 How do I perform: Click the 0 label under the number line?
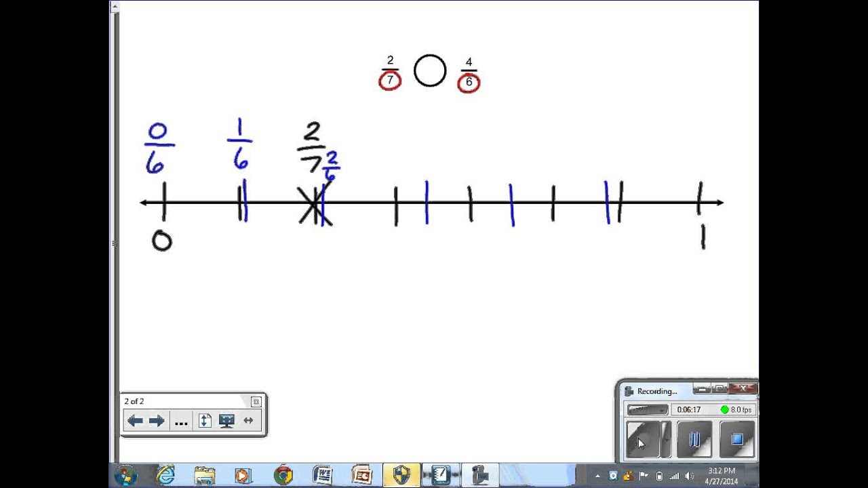click(x=161, y=241)
